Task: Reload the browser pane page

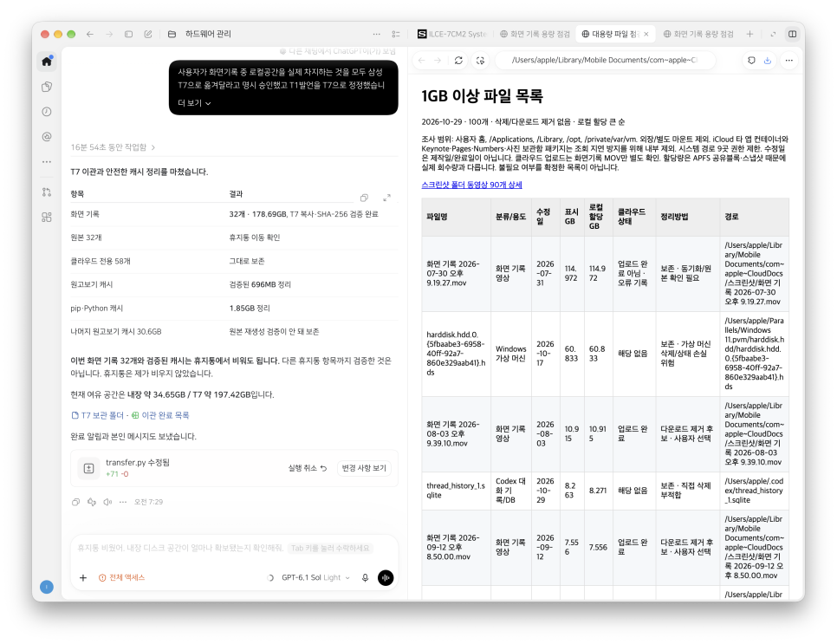Action: (x=458, y=61)
